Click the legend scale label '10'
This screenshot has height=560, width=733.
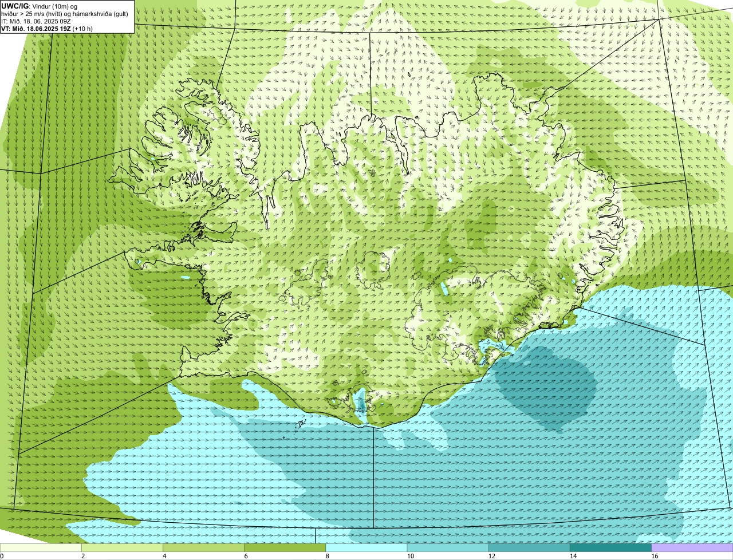point(410,556)
